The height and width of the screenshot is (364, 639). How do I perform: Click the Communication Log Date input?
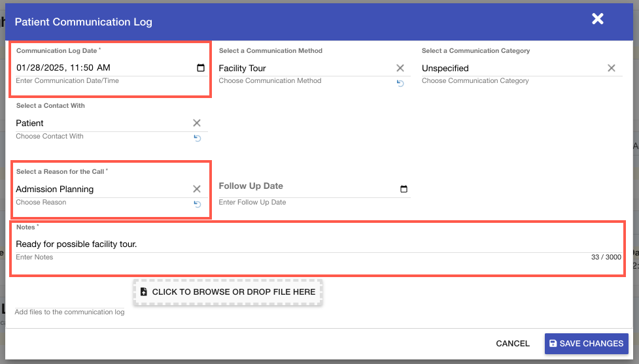98,68
